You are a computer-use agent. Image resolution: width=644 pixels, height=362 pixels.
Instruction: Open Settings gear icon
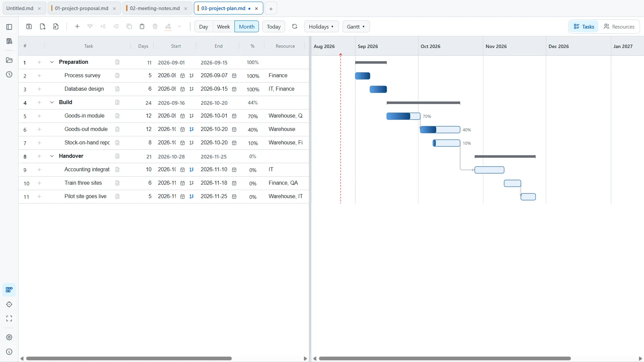(9, 337)
